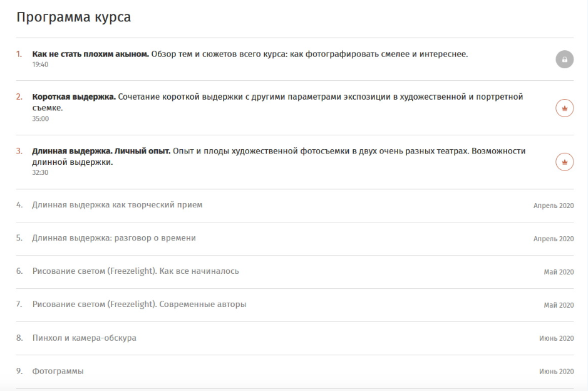Select lesson Длинная выдержка. Личный опыт

101,151
